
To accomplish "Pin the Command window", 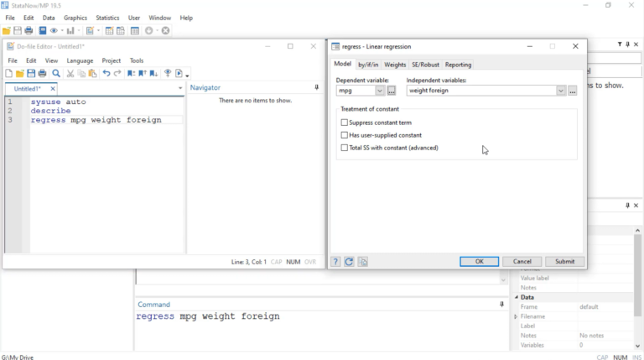I will [x=501, y=304].
